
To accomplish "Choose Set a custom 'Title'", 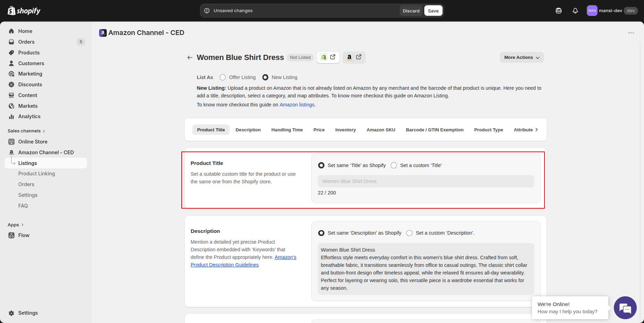I will click(394, 165).
